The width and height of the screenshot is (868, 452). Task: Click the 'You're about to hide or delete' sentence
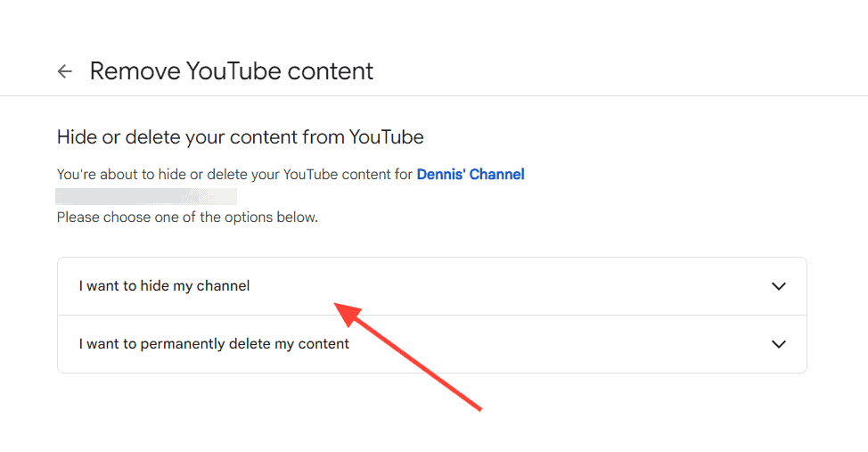tap(234, 175)
